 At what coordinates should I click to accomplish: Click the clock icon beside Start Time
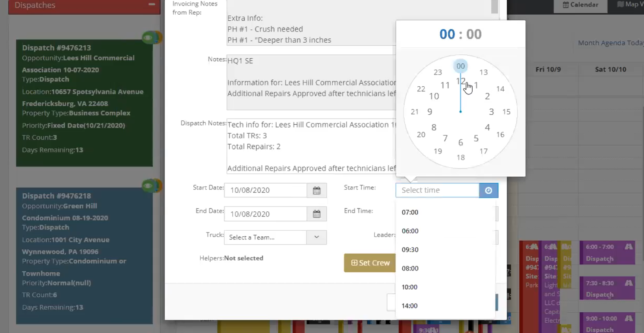pyautogui.click(x=489, y=190)
